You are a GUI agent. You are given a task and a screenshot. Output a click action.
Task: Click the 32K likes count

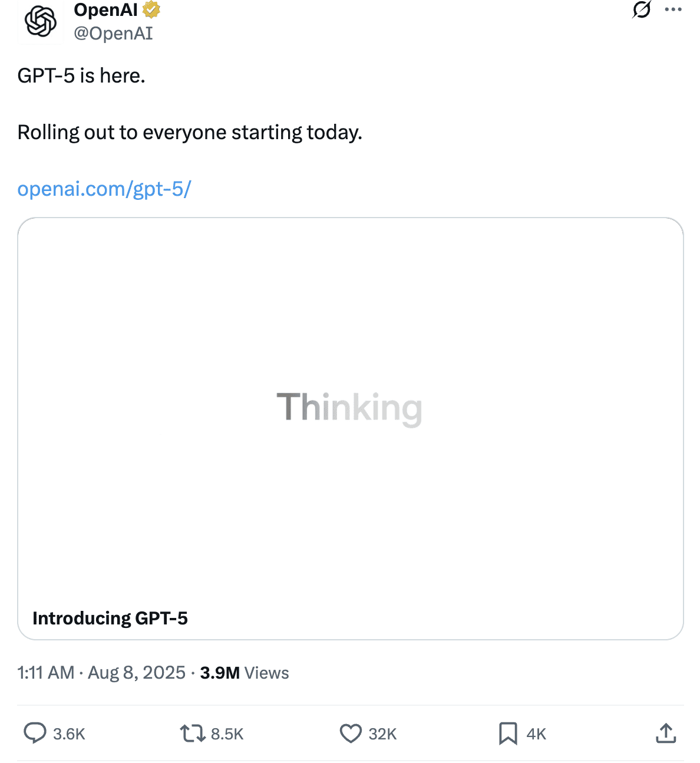click(382, 734)
